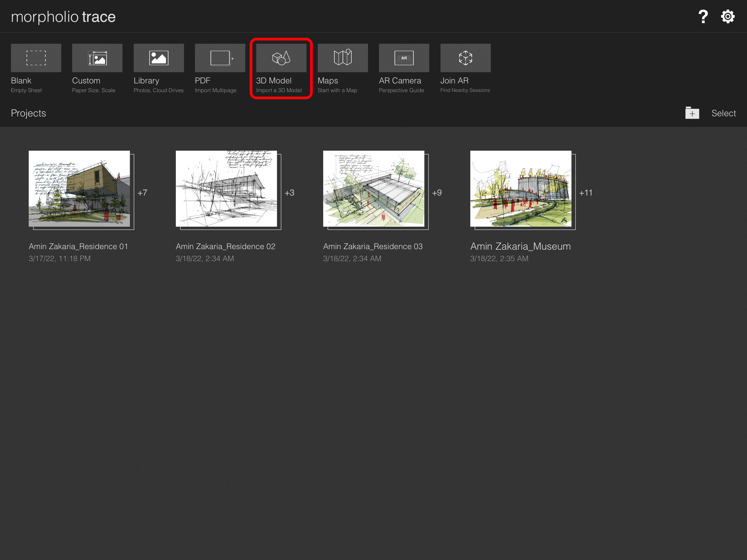747x560 pixels.
Task: Import a 3D Model
Action: [x=281, y=58]
